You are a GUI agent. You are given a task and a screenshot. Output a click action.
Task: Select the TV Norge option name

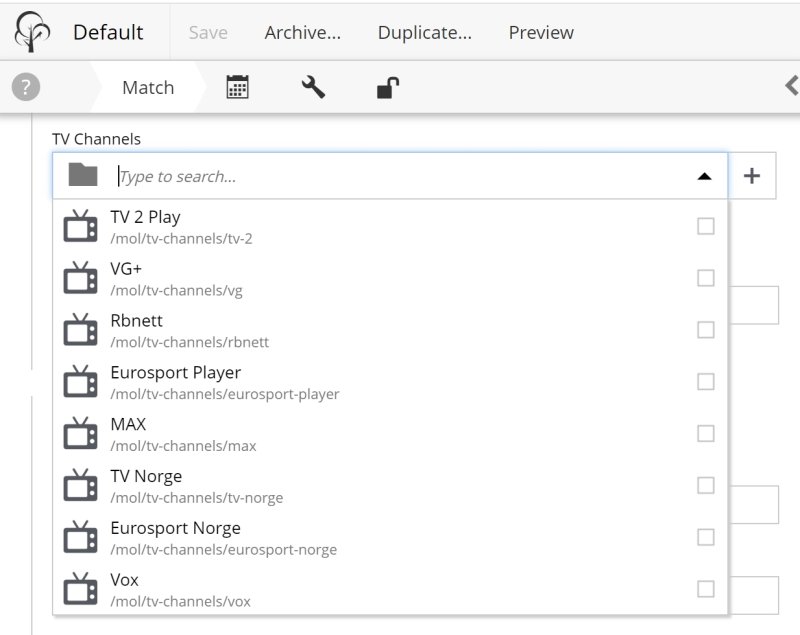(146, 476)
